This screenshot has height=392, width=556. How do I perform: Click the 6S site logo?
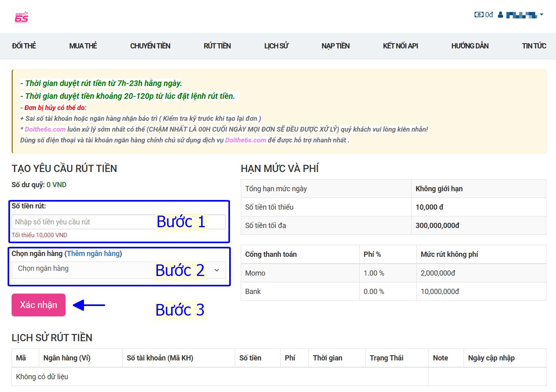22,17
